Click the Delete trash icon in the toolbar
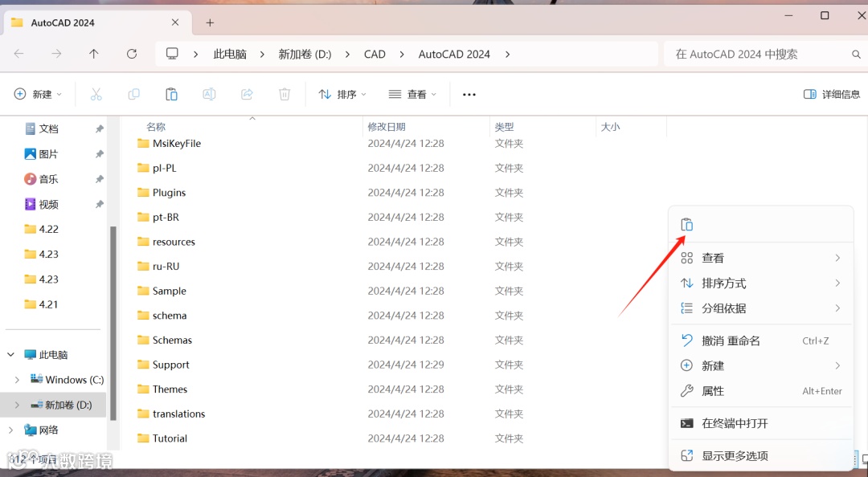 [285, 95]
